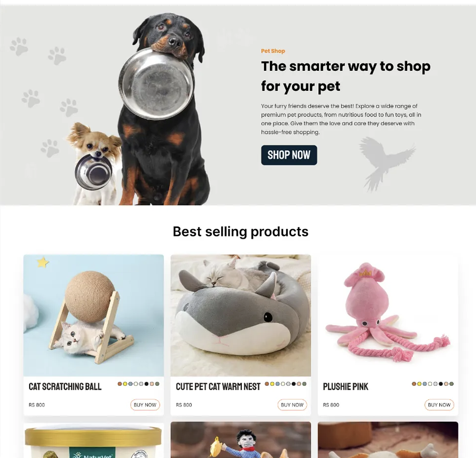Screen dimensions: 476x458
Task: Choose yellow swatch on Cat Scratching Ball
Action: 125,384
